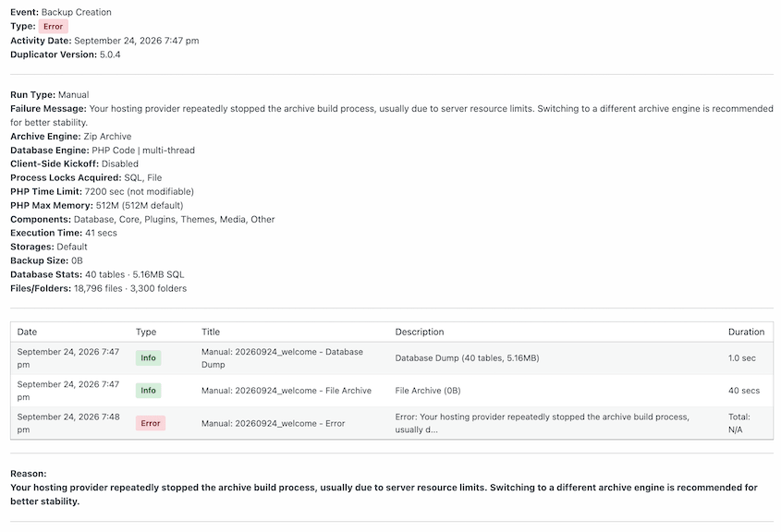This screenshot has width=781, height=532.
Task: Click the Duplicator Version value "5.0.4"
Action: pos(110,54)
